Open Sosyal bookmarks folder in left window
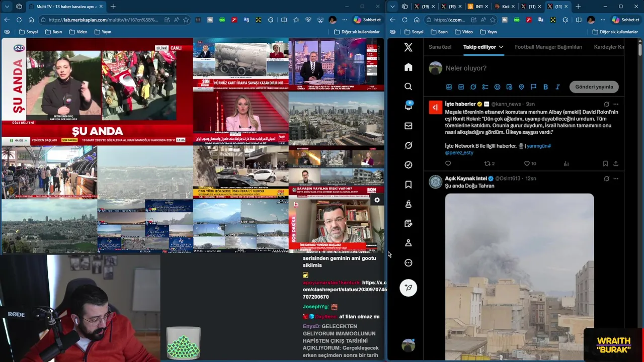The image size is (644, 362). pos(28,32)
